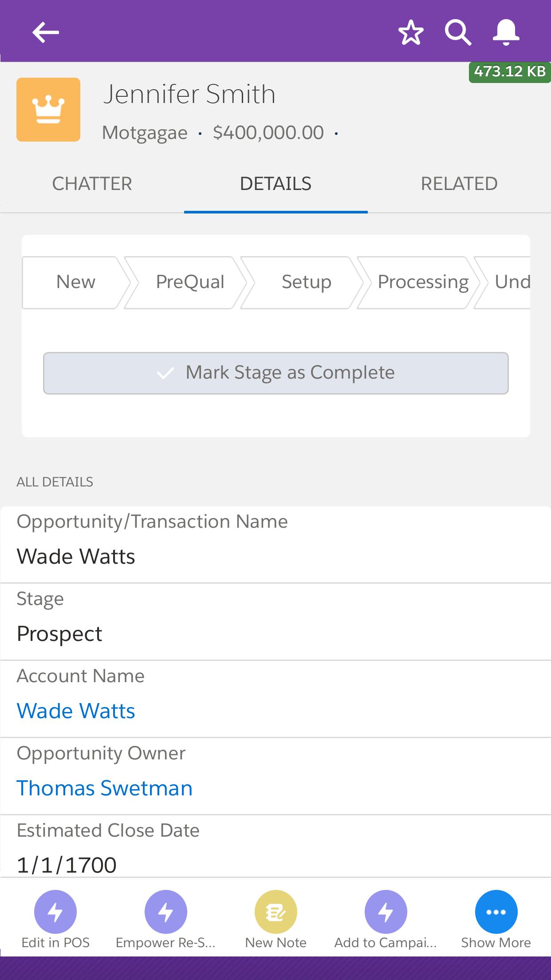The width and height of the screenshot is (551, 980).
Task: Expand Show More actions
Action: (496, 912)
